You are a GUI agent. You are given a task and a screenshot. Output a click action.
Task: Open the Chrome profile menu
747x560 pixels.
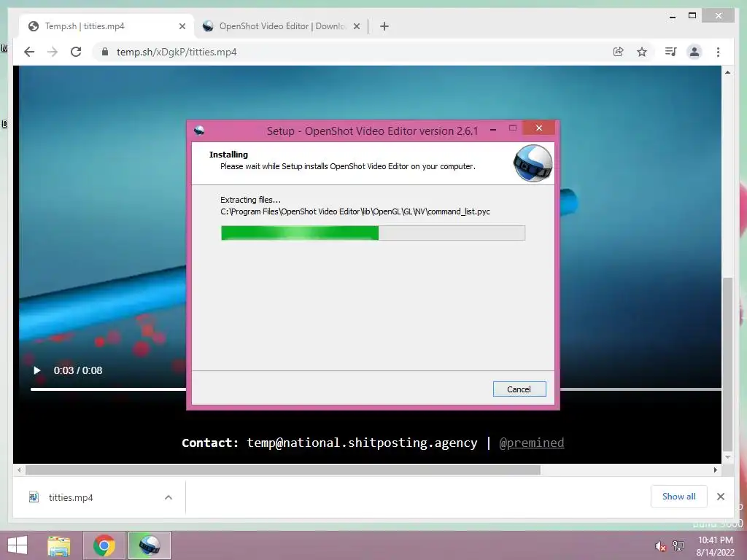pos(694,52)
